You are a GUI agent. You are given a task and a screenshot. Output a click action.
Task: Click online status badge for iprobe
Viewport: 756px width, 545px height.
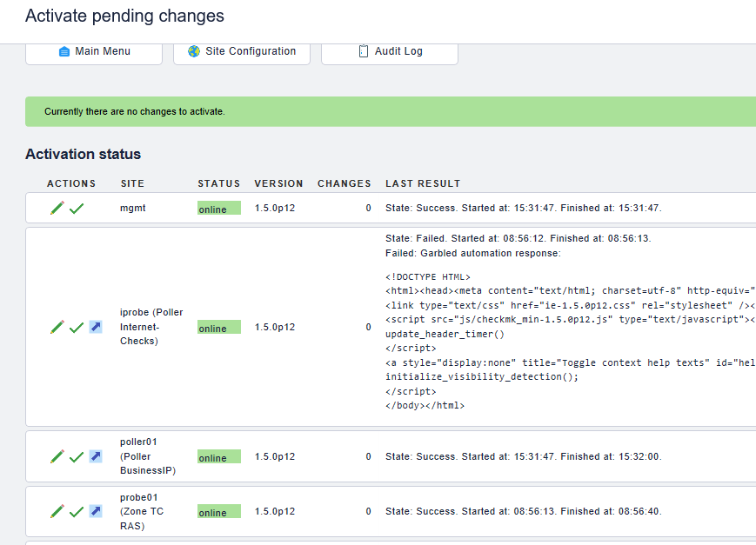(218, 328)
